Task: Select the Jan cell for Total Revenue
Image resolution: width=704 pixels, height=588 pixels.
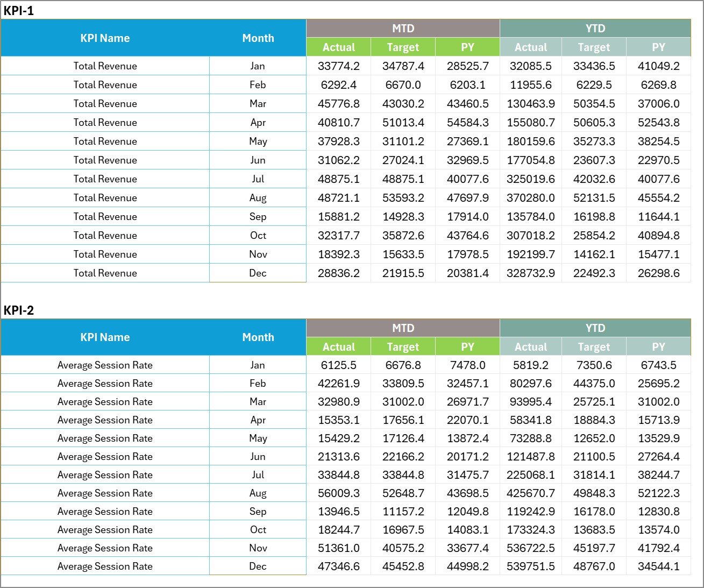Action: pyautogui.click(x=258, y=66)
